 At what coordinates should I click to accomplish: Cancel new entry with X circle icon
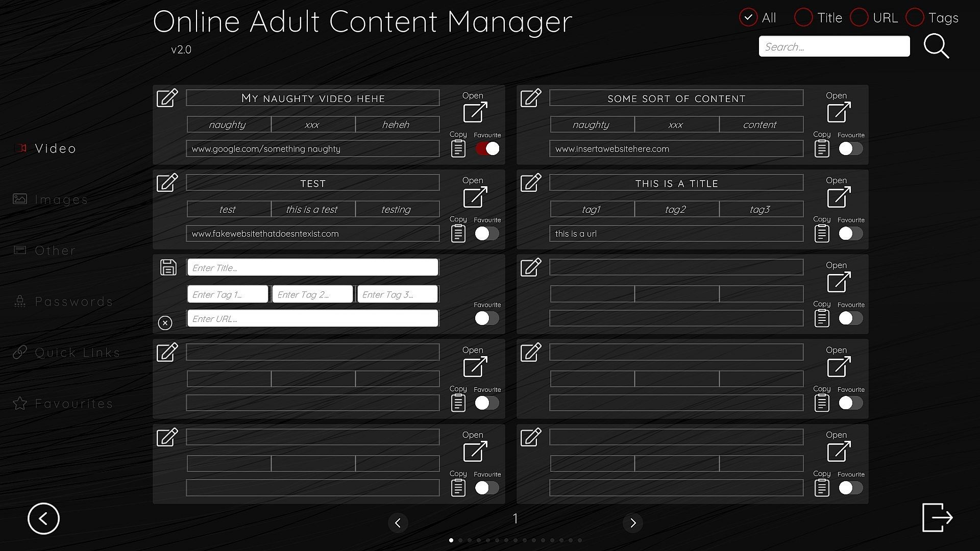pos(165,322)
